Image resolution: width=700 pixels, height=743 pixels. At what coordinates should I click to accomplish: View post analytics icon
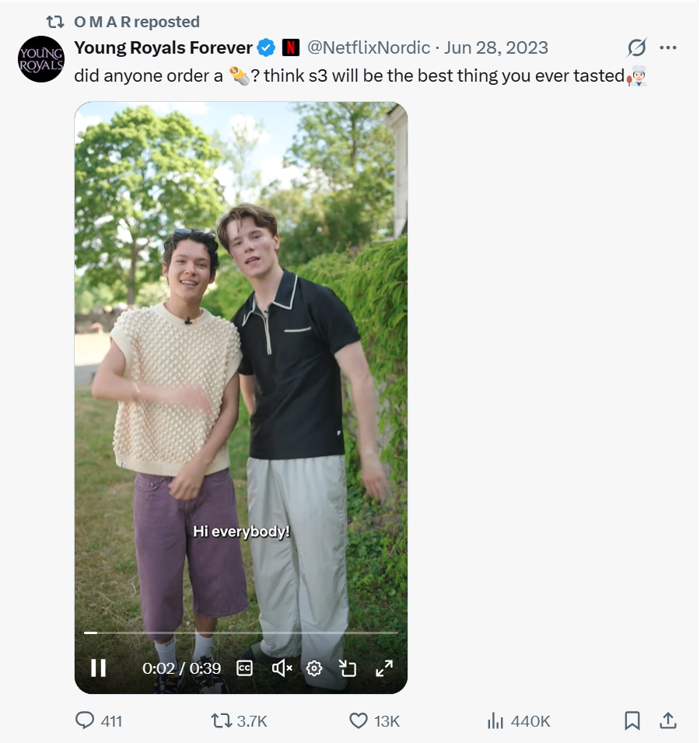(495, 721)
